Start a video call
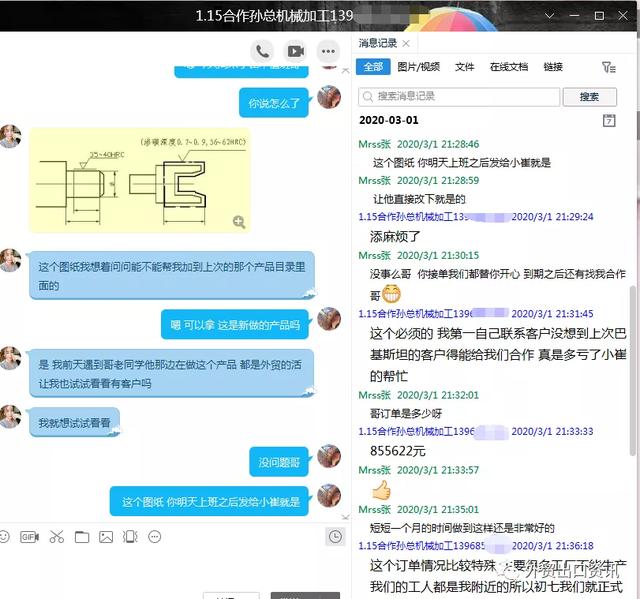This screenshot has width=640, height=599. (x=295, y=51)
